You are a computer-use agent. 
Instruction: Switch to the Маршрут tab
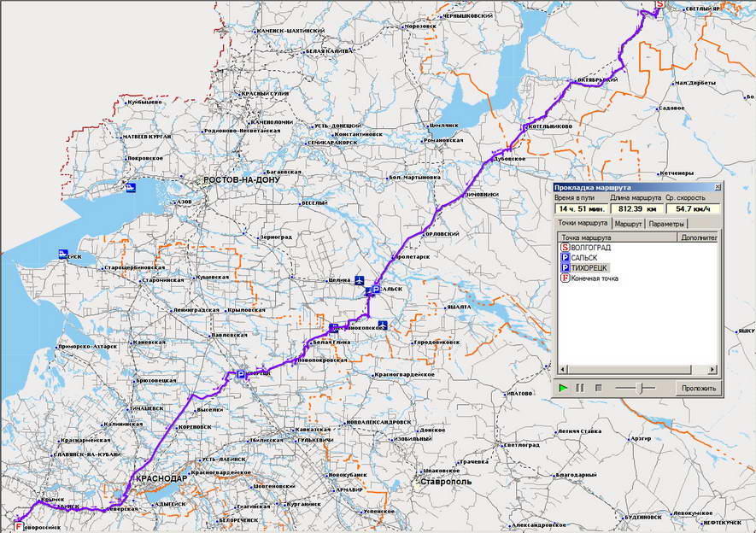(629, 224)
